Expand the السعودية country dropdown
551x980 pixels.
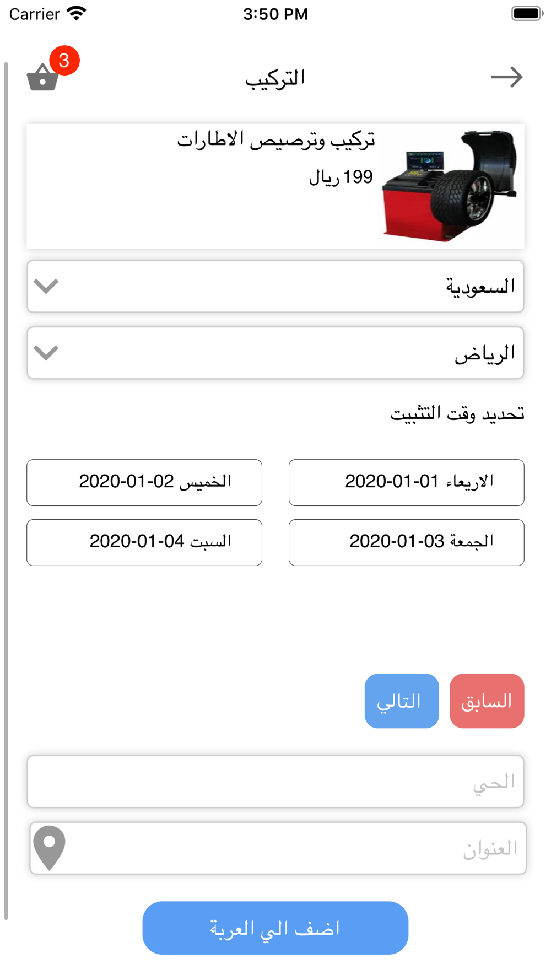275,286
